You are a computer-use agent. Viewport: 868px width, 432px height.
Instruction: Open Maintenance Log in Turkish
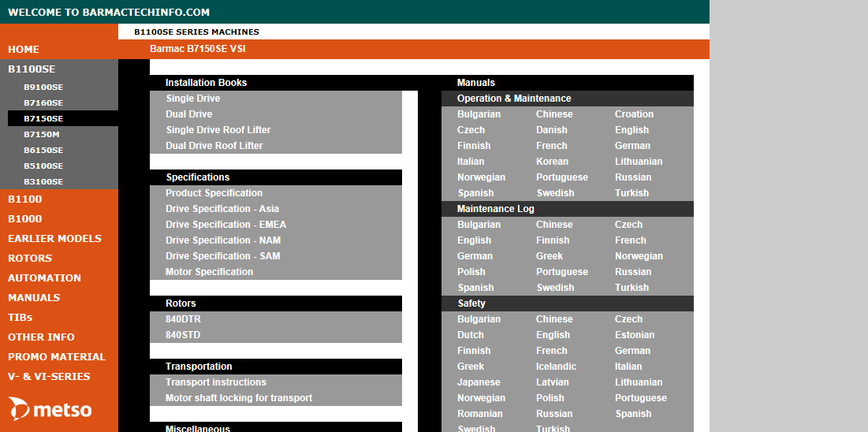pos(631,288)
